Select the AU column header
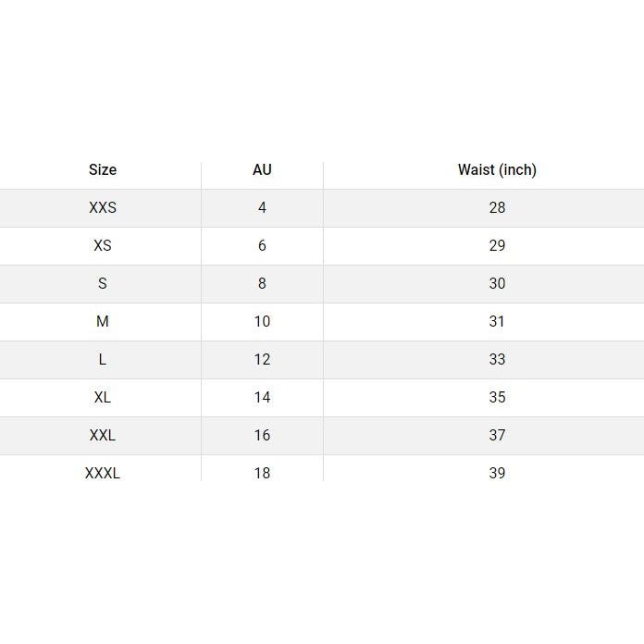Image resolution: width=644 pixels, height=644 pixels. (262, 169)
